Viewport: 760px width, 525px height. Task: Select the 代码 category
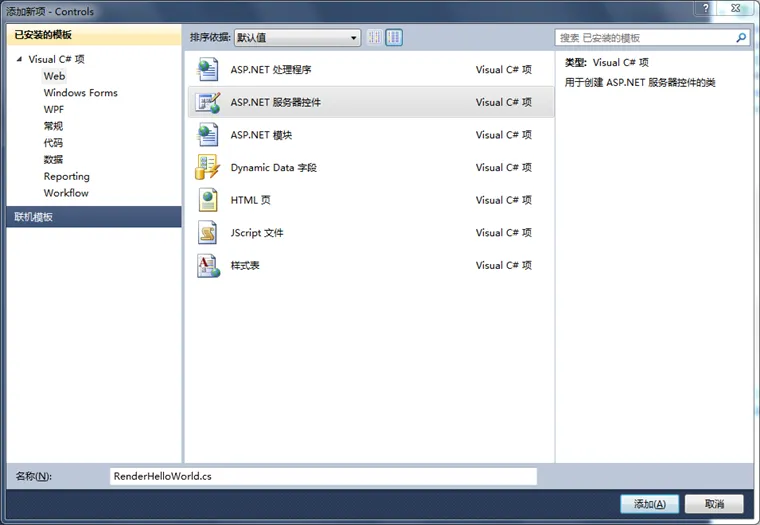[x=53, y=143]
